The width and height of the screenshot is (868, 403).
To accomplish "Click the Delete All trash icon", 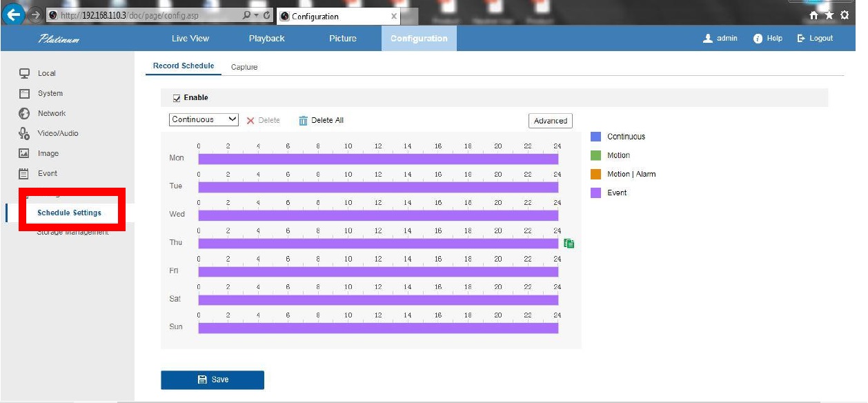I will coord(303,121).
